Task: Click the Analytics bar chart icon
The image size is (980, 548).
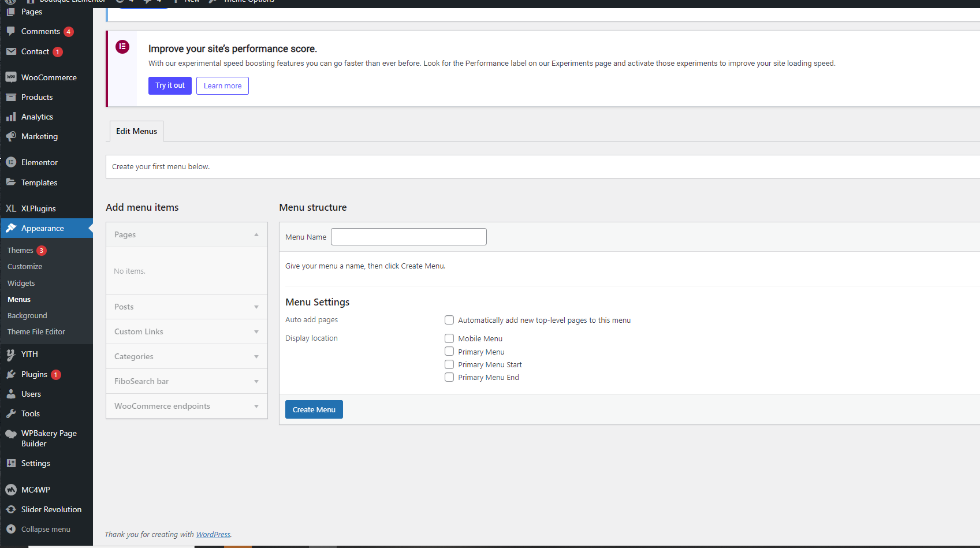Action: pyautogui.click(x=11, y=117)
